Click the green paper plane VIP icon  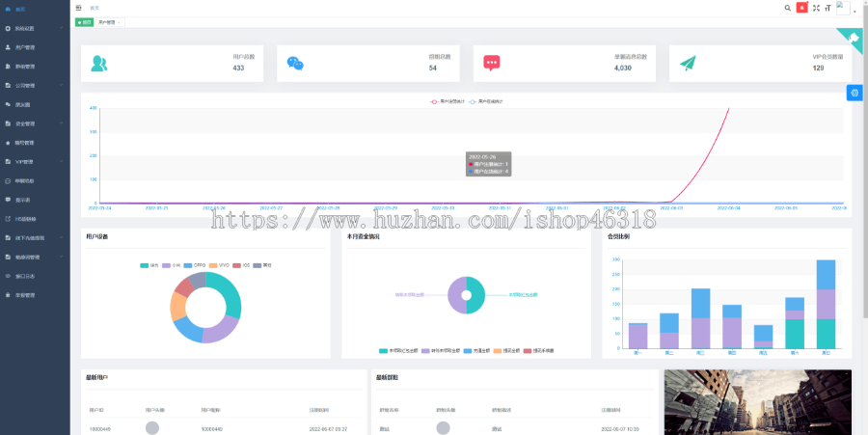pos(688,63)
